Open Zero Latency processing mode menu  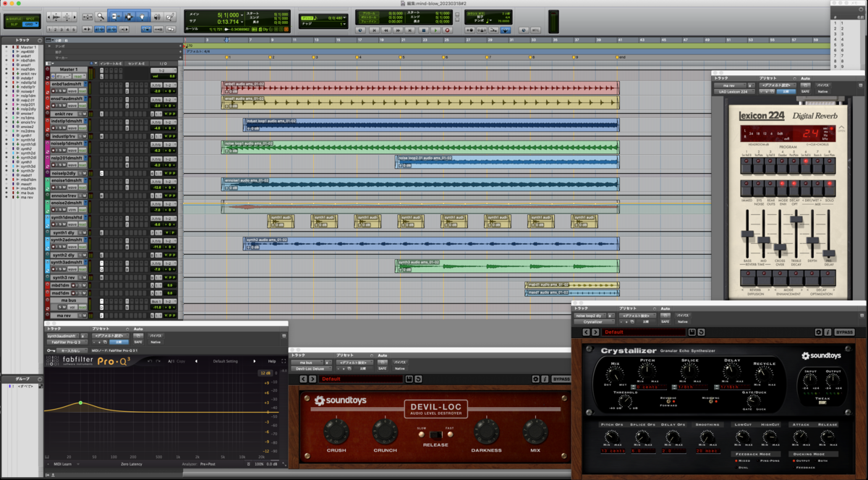pos(132,464)
